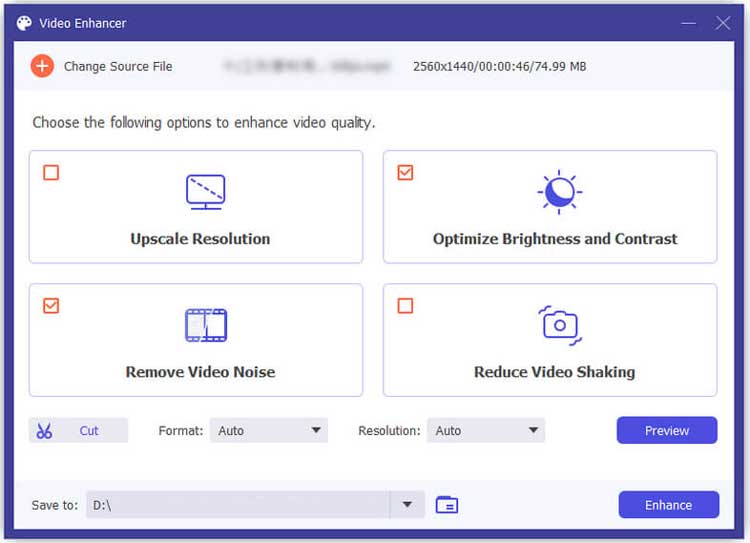
Task: Enable the Upscale Resolution checkbox
Action: point(51,173)
